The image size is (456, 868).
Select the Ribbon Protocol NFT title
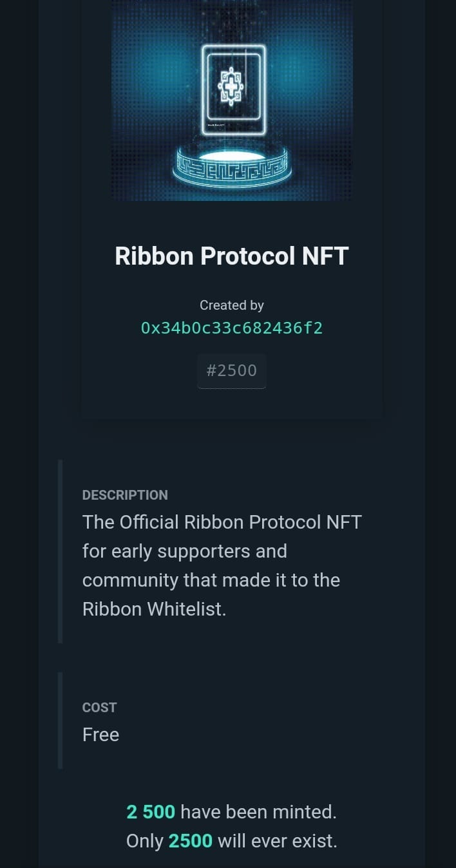(x=232, y=256)
